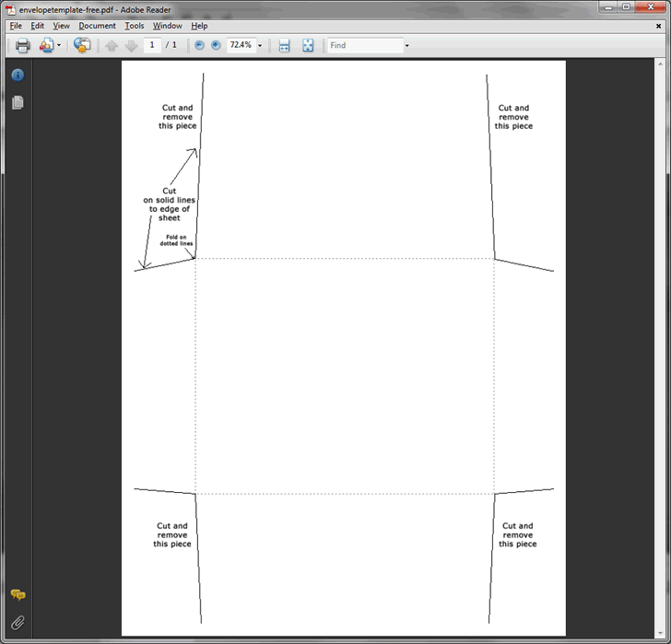Open the Window menu
Screen dimensions: 671x644
[x=168, y=26]
